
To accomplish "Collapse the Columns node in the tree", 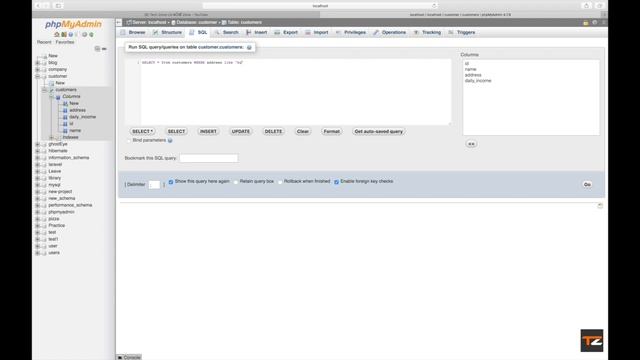I will pyautogui.click(x=51, y=97).
